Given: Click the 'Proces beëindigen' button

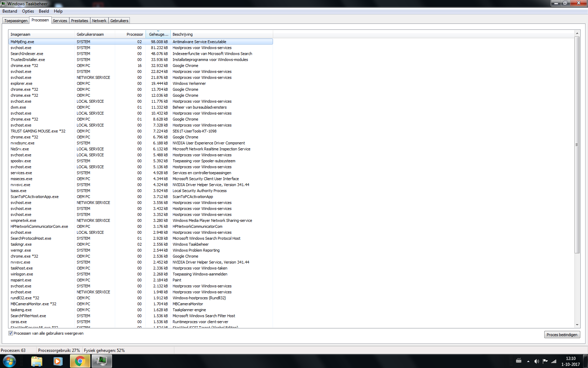Looking at the screenshot, I should [x=562, y=335].
